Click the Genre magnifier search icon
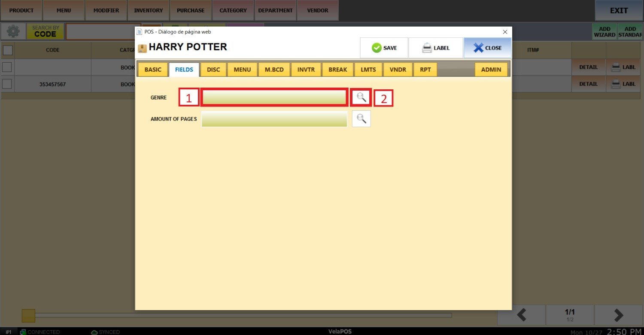This screenshot has height=335, width=644. click(x=361, y=97)
